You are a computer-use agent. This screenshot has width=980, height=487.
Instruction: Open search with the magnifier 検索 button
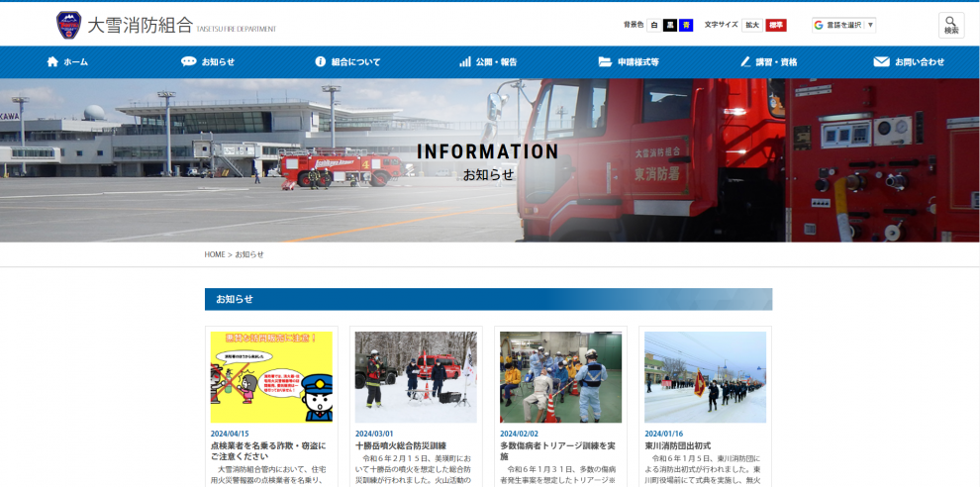click(951, 26)
